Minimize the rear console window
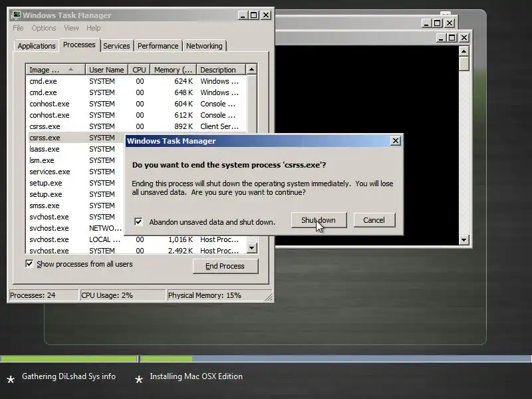532x399 pixels. pyautogui.click(x=426, y=23)
